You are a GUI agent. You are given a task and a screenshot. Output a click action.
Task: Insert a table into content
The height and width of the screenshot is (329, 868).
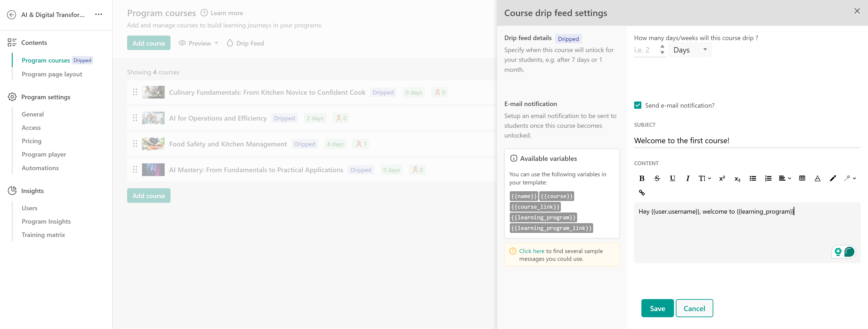[x=802, y=178]
